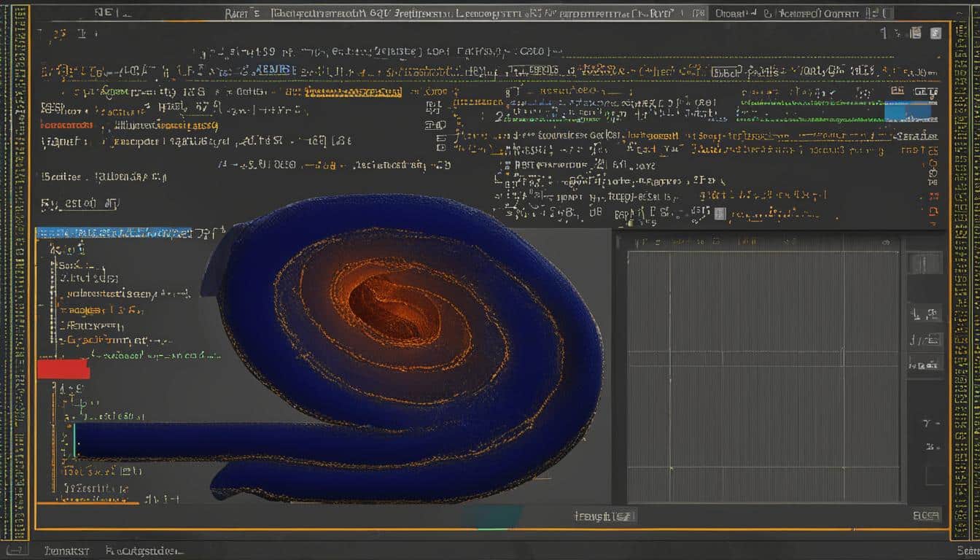Click the orange highlighted bar in the code area
Viewport: 980px width, 560px height.
point(354,92)
